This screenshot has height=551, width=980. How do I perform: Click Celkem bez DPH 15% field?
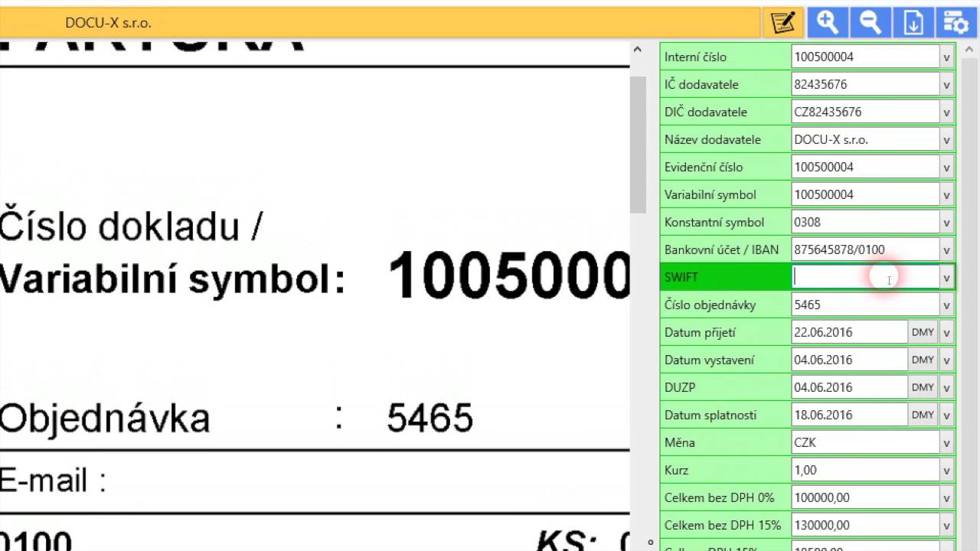[865, 525]
